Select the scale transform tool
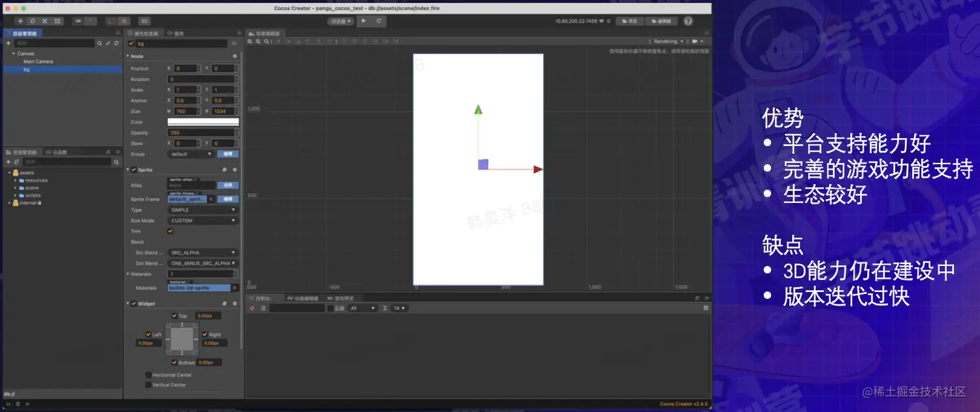 pos(45,21)
